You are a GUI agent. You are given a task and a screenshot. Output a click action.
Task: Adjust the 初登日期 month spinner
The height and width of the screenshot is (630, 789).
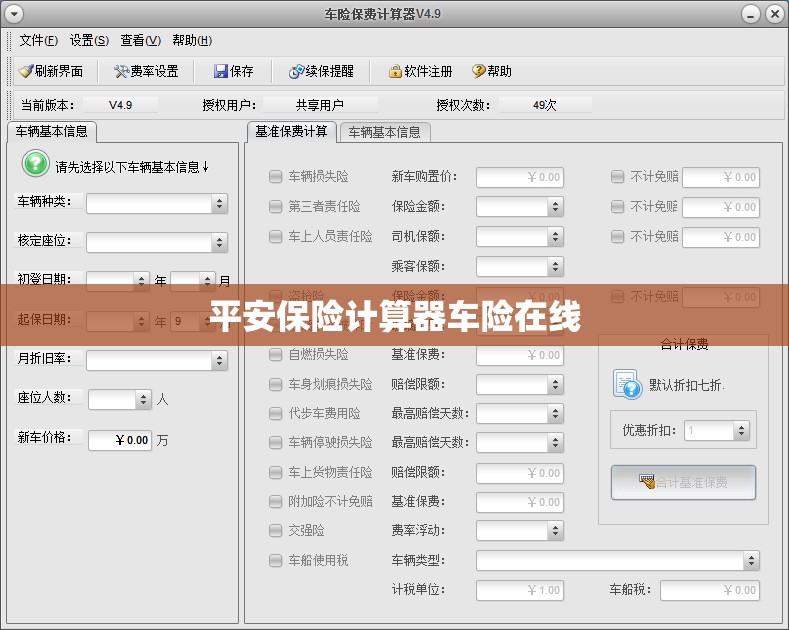click(x=193, y=281)
